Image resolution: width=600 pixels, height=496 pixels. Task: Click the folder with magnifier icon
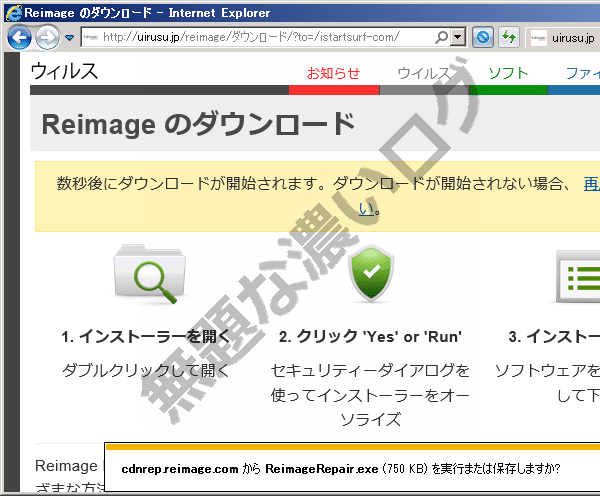point(150,274)
